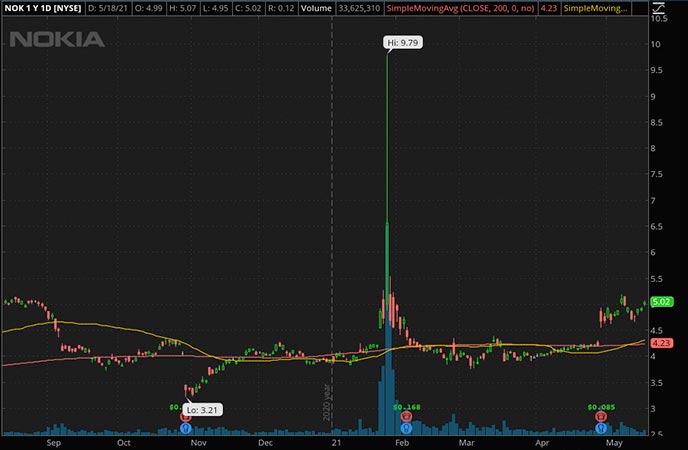688x450 pixels.
Task: Click the green 5.02 last price tag
Action: pyautogui.click(x=662, y=302)
